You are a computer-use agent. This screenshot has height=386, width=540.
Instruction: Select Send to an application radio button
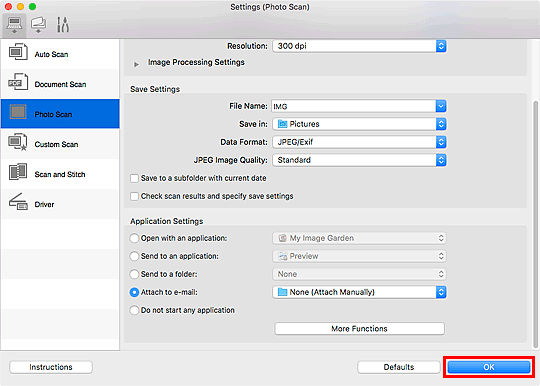[x=134, y=256]
